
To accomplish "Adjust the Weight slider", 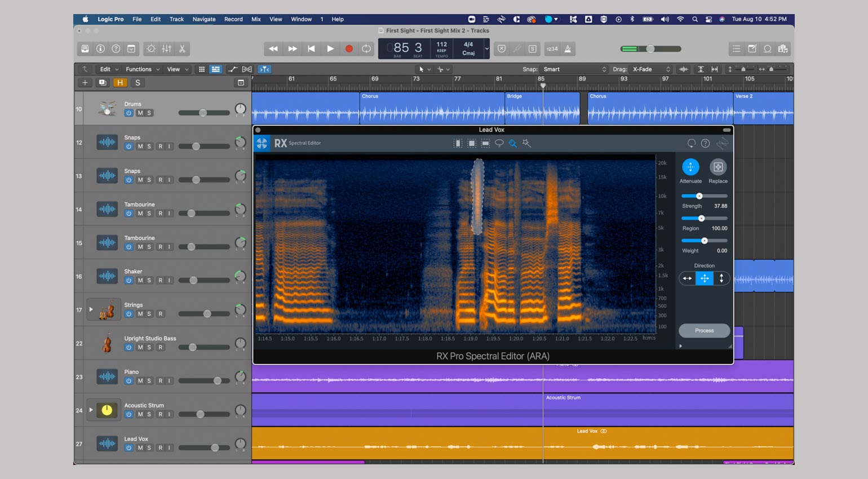I will click(705, 241).
